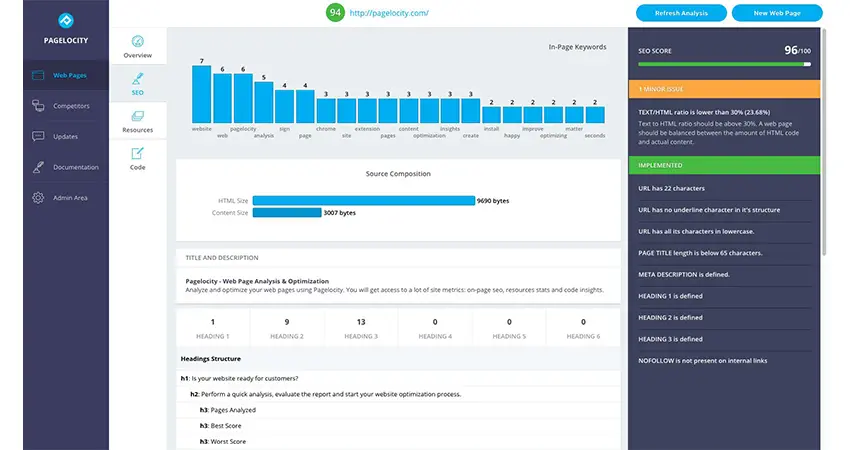Click 'HEADING 2 is defined' item

click(x=670, y=318)
